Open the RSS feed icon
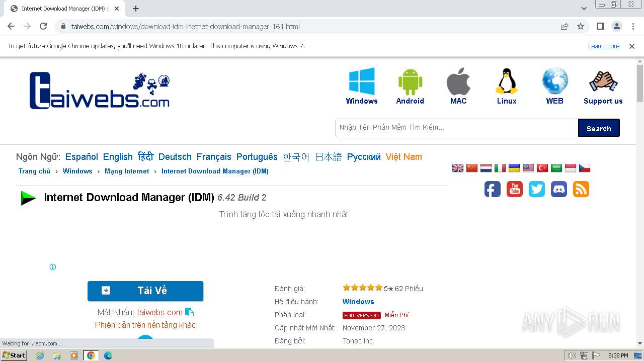Screen dimensions: 644x362 [x=581, y=189]
